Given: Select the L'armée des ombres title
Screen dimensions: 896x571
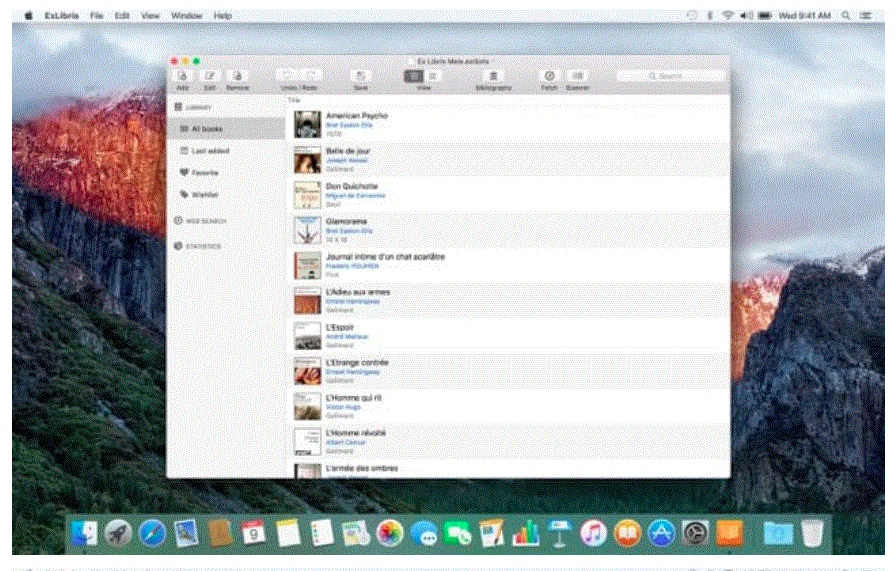Looking at the screenshot, I should (x=362, y=468).
